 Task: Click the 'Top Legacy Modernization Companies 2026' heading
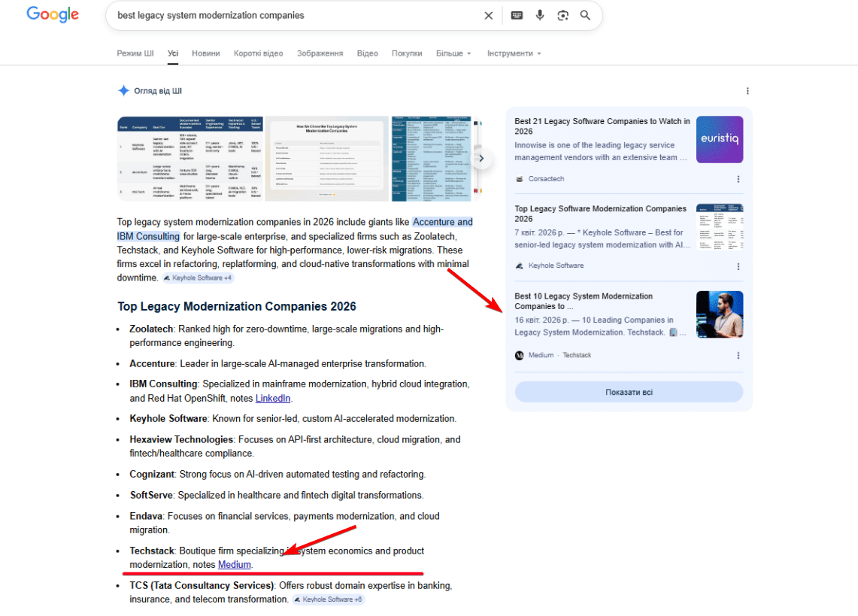click(236, 306)
